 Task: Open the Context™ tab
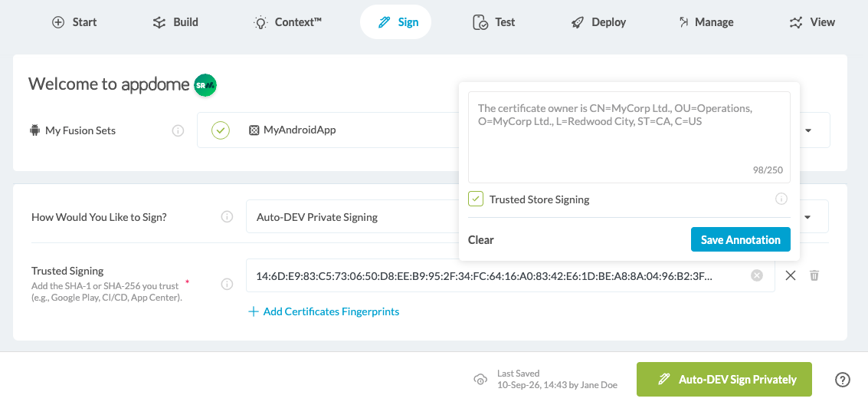pyautogui.click(x=287, y=22)
